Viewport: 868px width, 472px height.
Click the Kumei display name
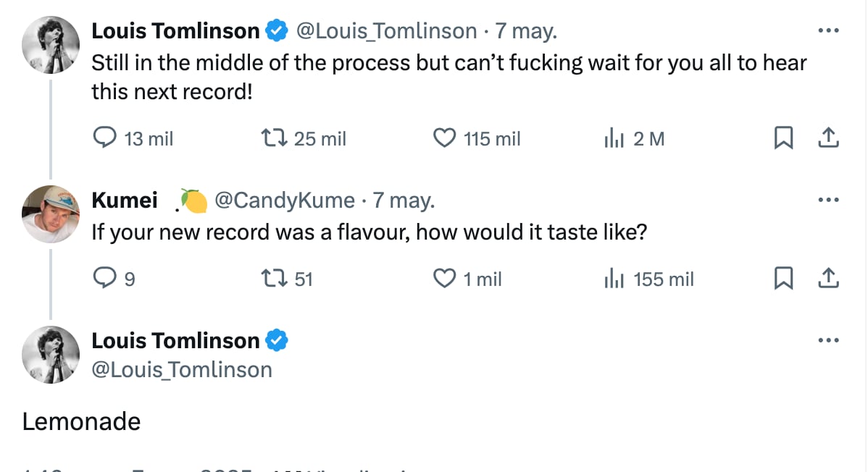point(125,201)
